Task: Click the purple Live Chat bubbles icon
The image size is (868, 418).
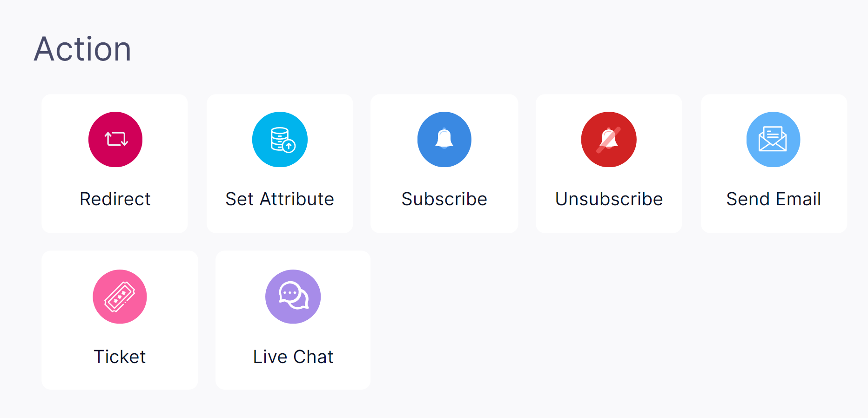Action: tap(293, 297)
